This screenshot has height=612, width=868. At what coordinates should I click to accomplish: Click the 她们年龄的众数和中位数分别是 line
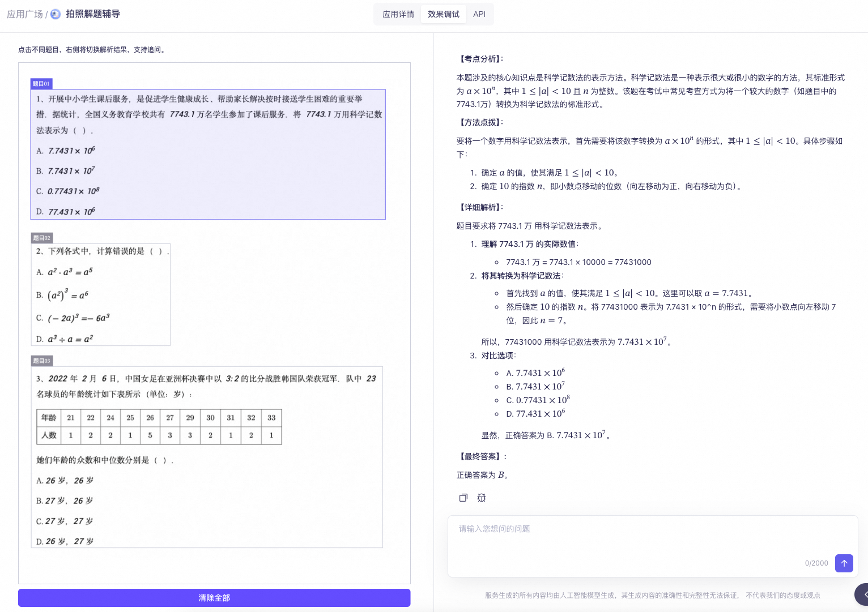(x=105, y=460)
